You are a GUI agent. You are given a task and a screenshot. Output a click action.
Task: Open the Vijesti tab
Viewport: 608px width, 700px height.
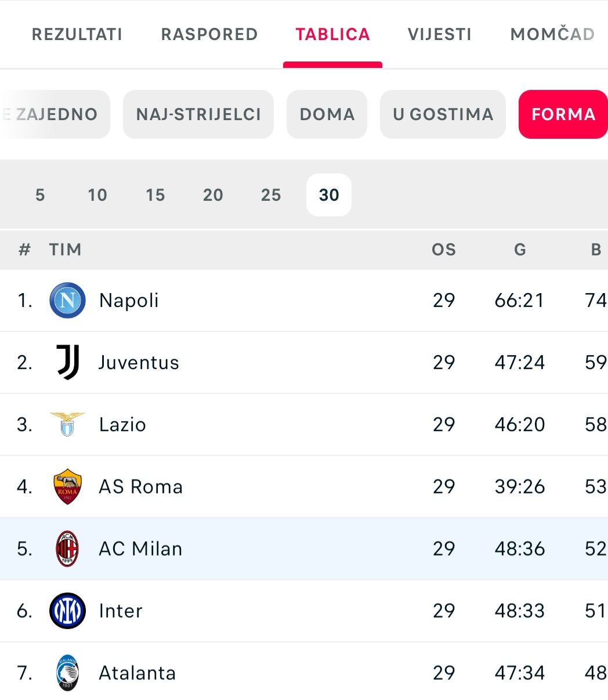pos(439,34)
